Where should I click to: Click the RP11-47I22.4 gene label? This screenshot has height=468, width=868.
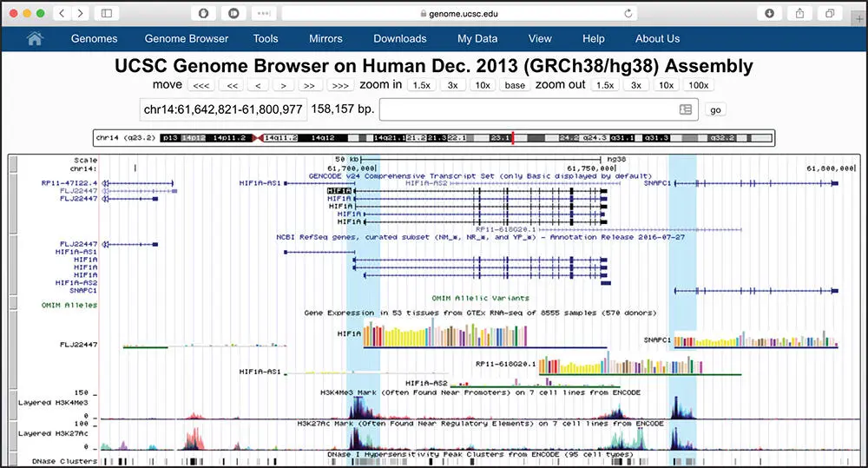pos(69,183)
